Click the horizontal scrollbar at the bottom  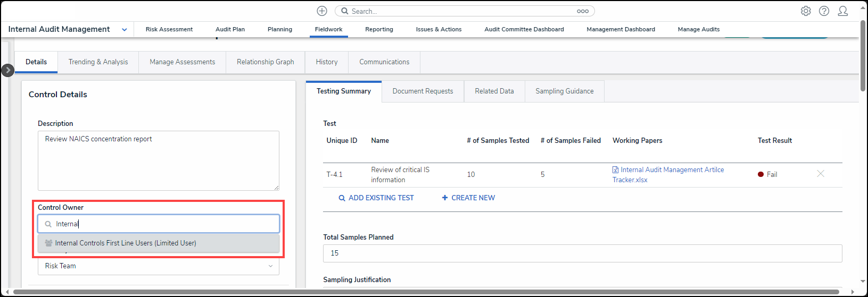426,292
